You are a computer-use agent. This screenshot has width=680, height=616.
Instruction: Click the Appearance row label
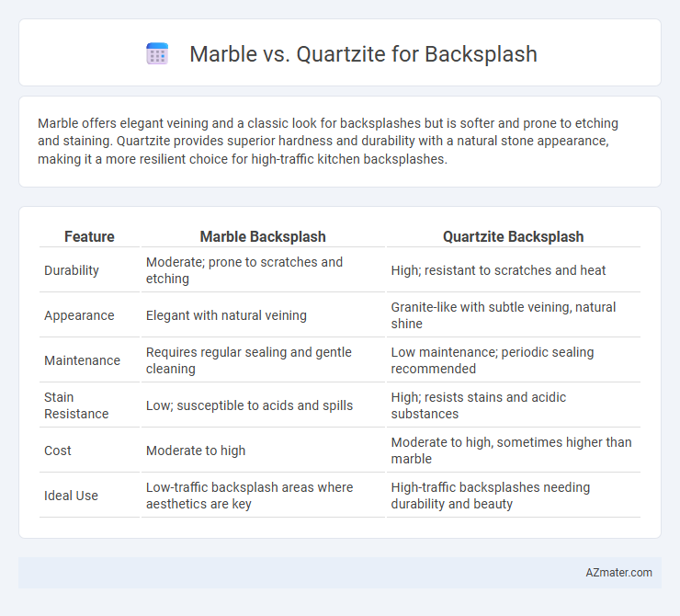coord(79,315)
